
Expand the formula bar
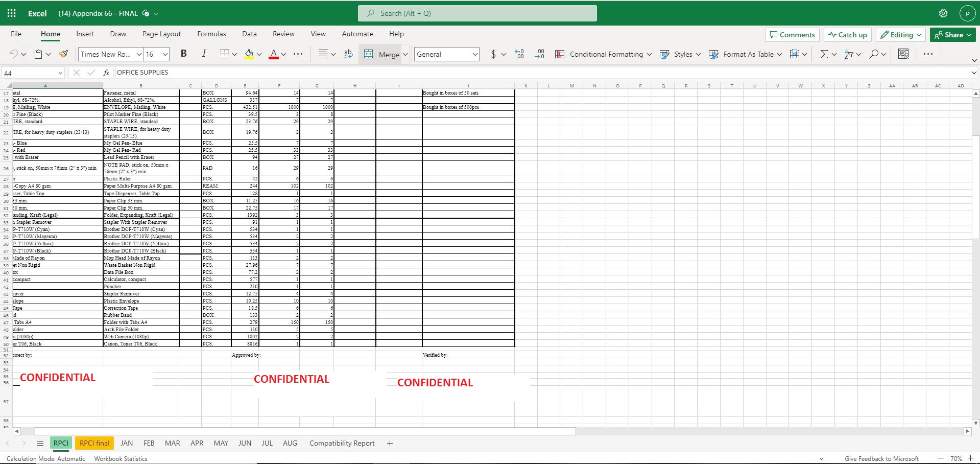point(973,73)
